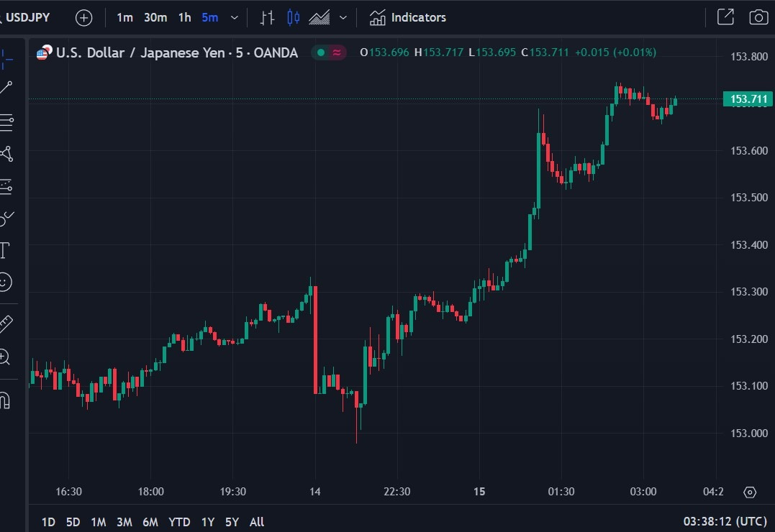
Task: Set date range to 6M
Action: pyautogui.click(x=150, y=522)
